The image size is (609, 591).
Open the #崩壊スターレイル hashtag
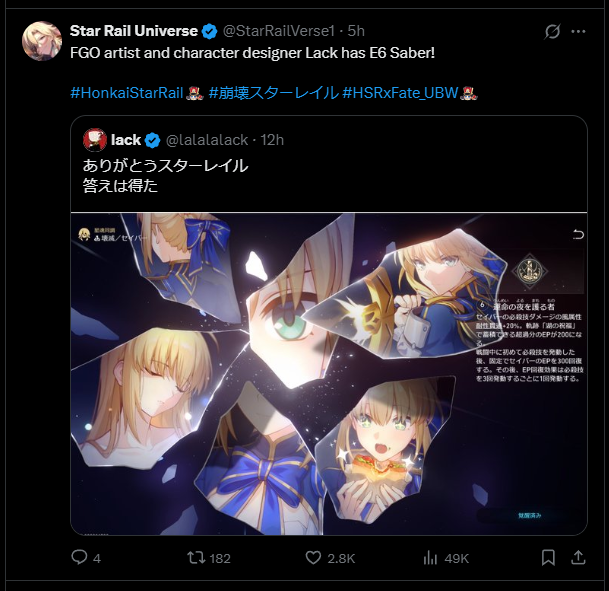(273, 93)
